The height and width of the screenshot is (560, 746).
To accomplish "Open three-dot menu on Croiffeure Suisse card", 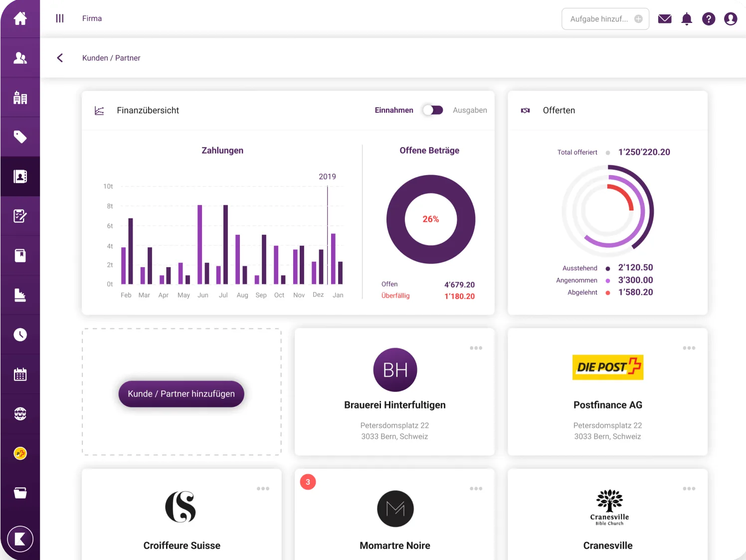I will coord(263,489).
